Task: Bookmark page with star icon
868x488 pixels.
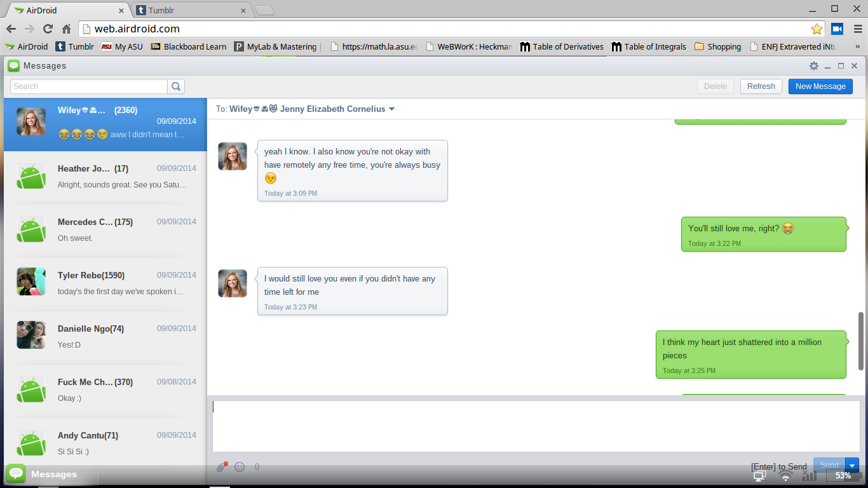Action: tap(817, 29)
